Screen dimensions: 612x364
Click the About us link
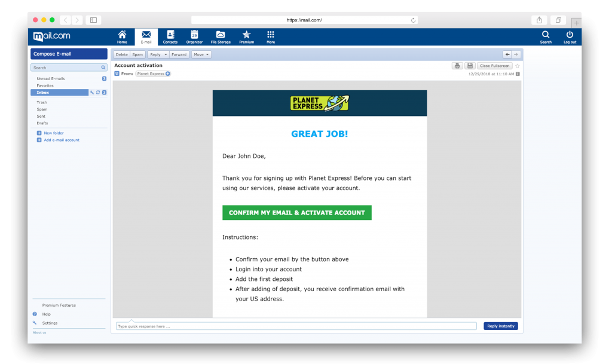coord(39,332)
